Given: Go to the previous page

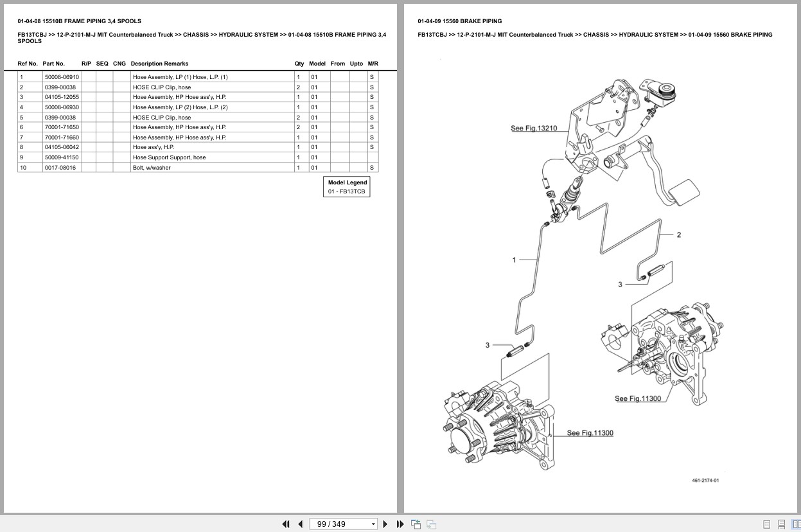Looking at the screenshot, I should click(300, 524).
